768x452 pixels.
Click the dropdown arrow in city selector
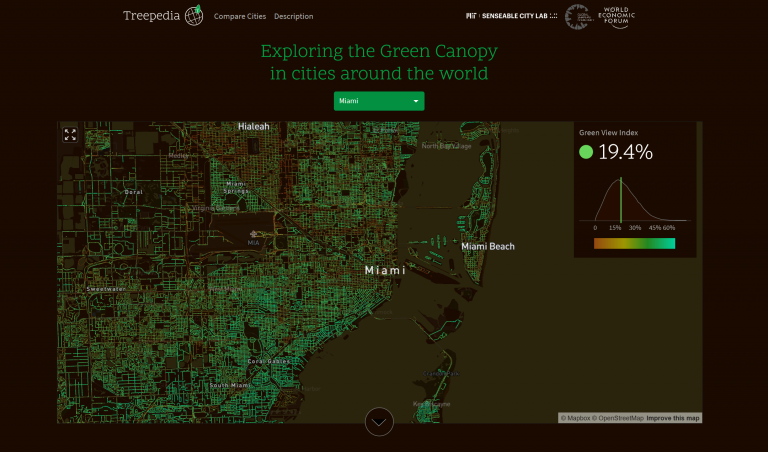[x=415, y=101]
